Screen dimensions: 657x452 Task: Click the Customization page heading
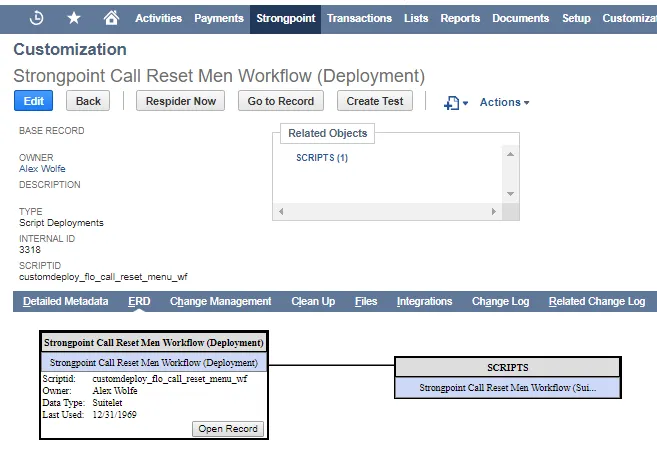click(x=70, y=49)
